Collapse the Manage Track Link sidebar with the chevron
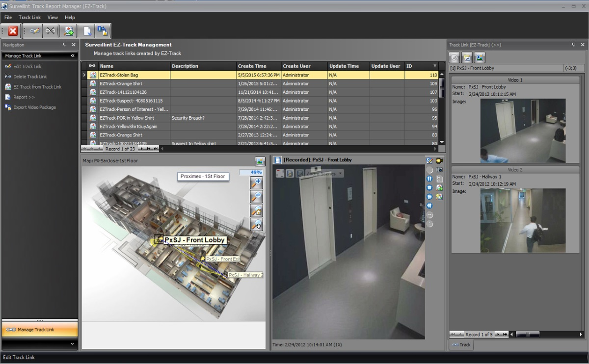This screenshot has width=589, height=364. [73, 55]
